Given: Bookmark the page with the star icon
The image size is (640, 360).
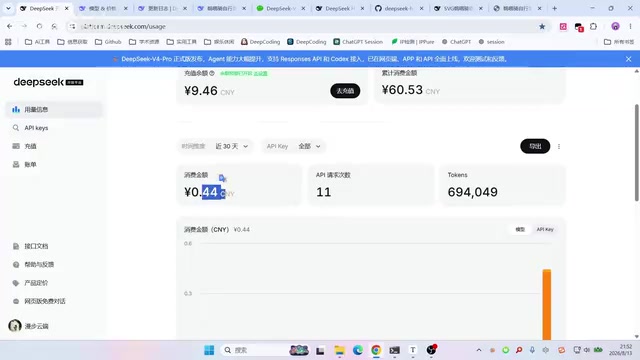Looking at the screenshot, I should point(542,26).
